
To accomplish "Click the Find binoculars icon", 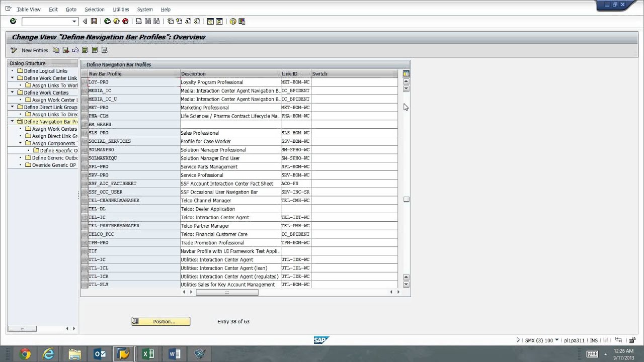I will click(148, 21).
